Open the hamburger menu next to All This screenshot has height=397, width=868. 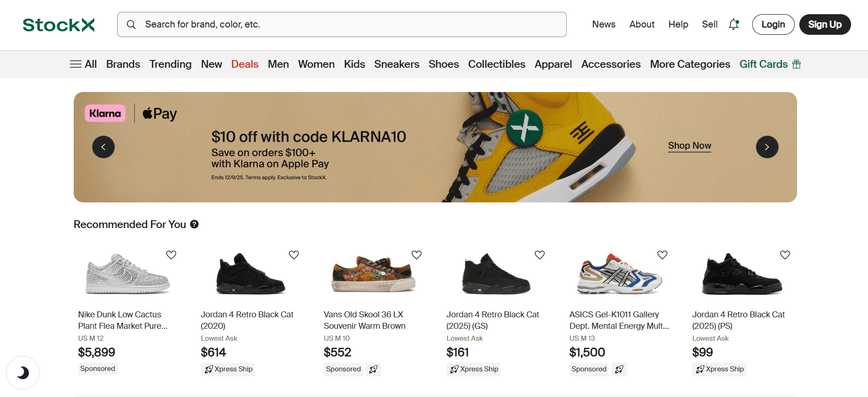(76, 64)
